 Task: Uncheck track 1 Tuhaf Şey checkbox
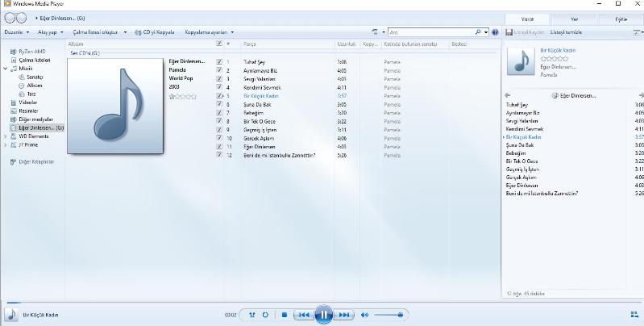219,61
